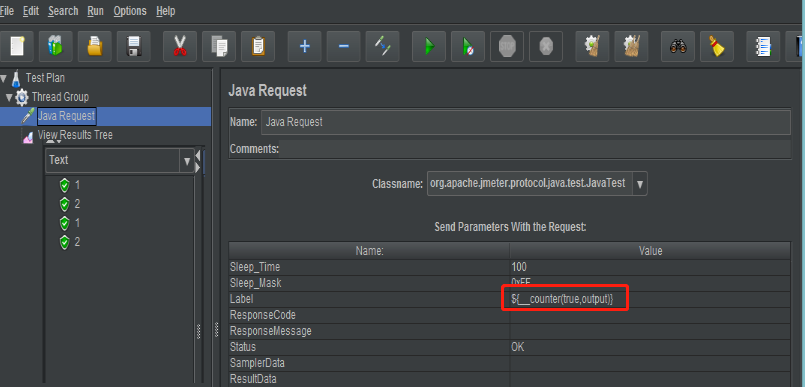This screenshot has height=387, width=807.
Task: Collapse the Thread Group tree node
Action: (9, 97)
